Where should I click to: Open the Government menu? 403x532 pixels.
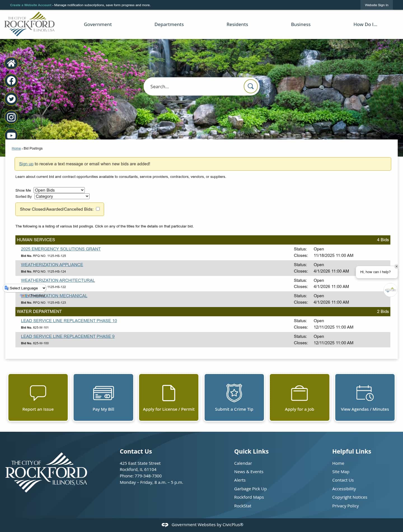click(x=98, y=24)
